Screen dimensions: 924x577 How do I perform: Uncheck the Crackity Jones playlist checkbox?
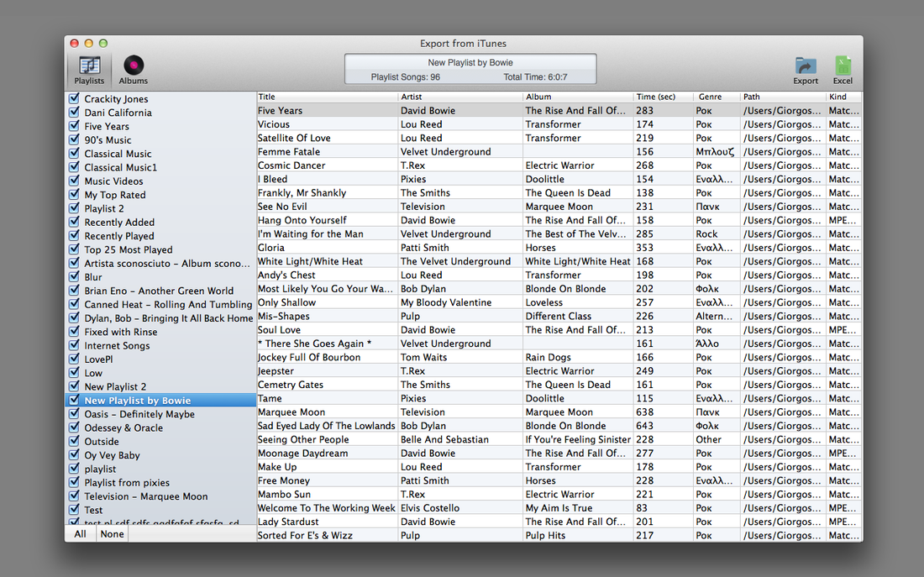(x=74, y=98)
